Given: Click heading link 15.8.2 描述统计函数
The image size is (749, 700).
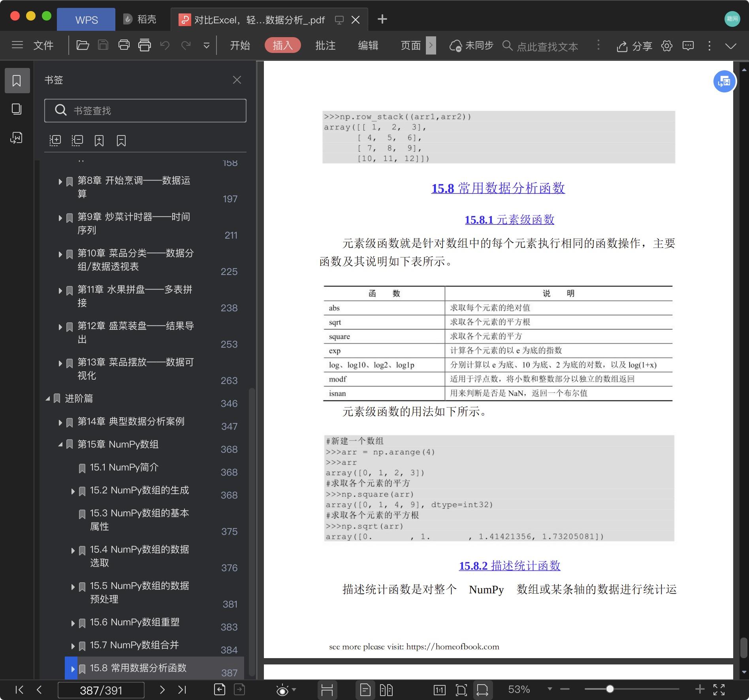Looking at the screenshot, I should (x=510, y=566).
